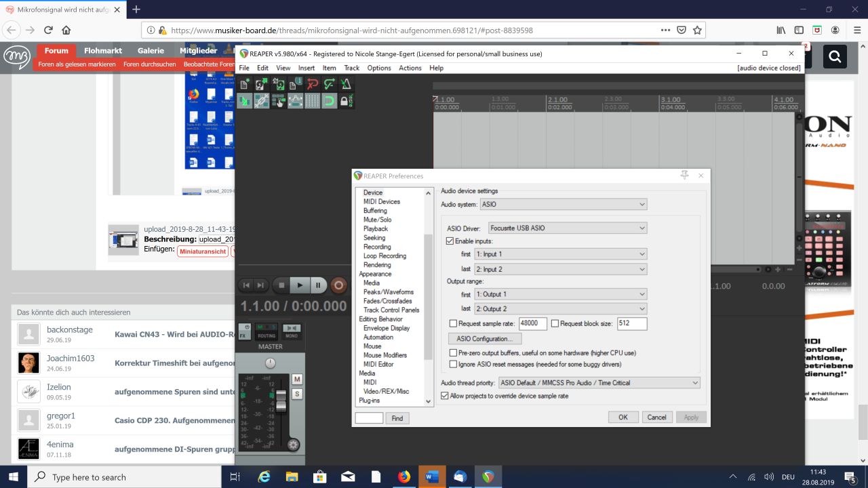Open ASIO Driver Focusrite USB dropdown

pyautogui.click(x=568, y=228)
